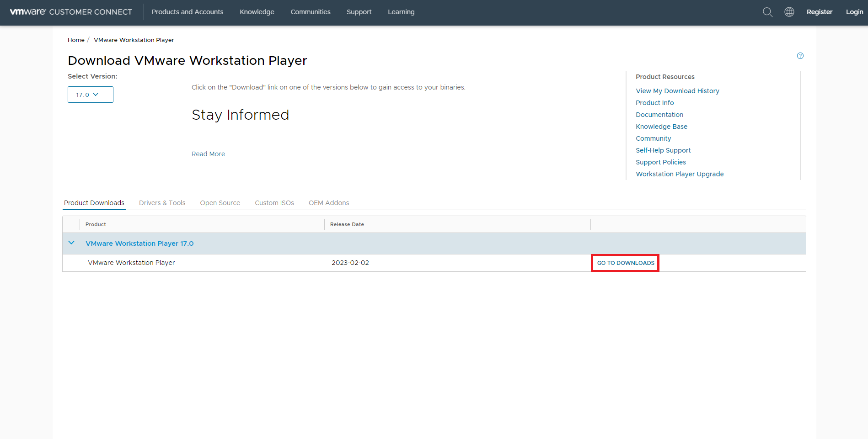This screenshot has height=439, width=868.
Task: Switch to the Custom ISOs tab
Action: (274, 203)
